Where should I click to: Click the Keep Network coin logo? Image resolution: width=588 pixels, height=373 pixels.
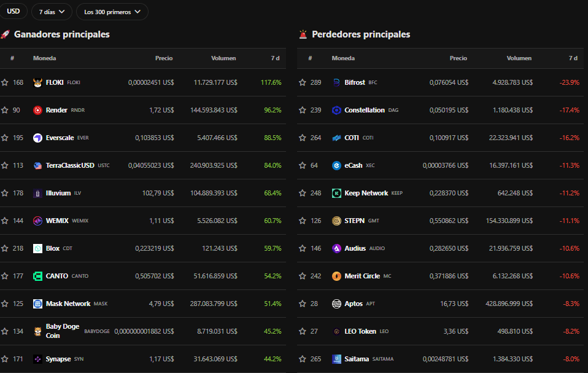(336, 193)
